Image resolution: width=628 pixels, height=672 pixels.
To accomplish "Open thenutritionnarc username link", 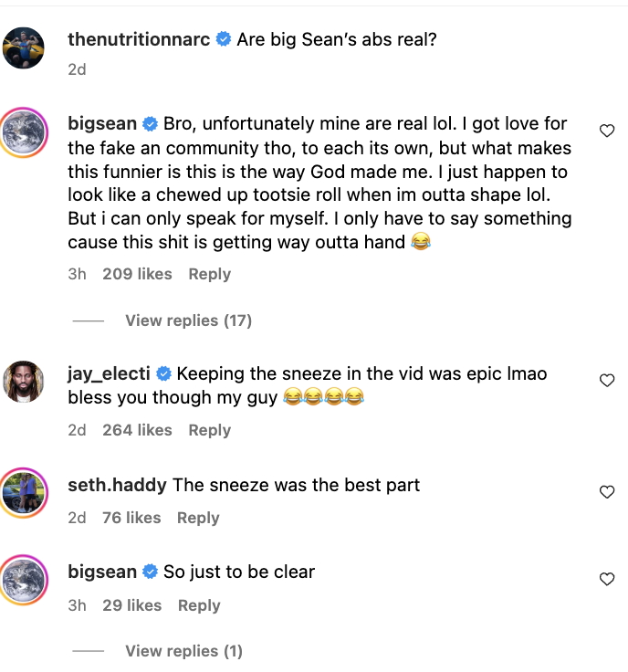I will (139, 39).
